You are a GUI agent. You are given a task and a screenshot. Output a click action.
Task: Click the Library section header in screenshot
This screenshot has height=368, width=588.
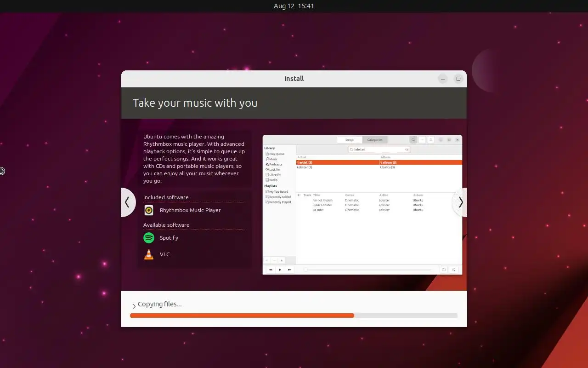tap(269, 148)
